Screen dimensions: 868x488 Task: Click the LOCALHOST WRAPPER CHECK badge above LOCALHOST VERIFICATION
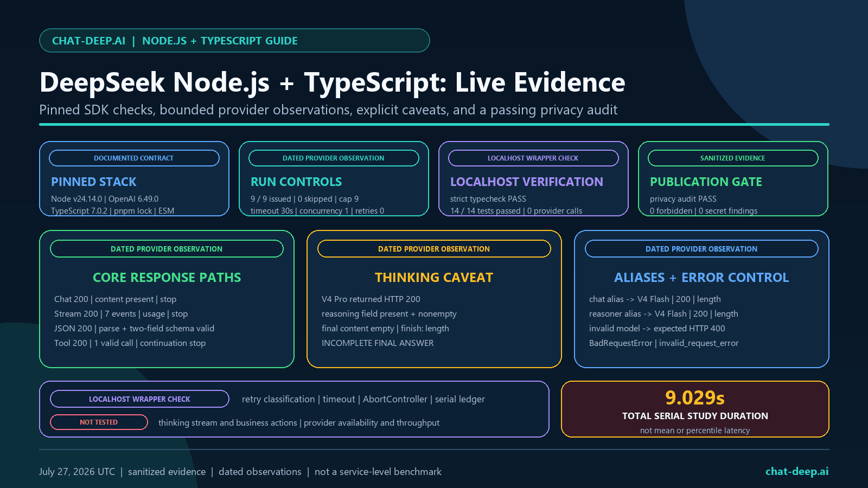tap(533, 158)
